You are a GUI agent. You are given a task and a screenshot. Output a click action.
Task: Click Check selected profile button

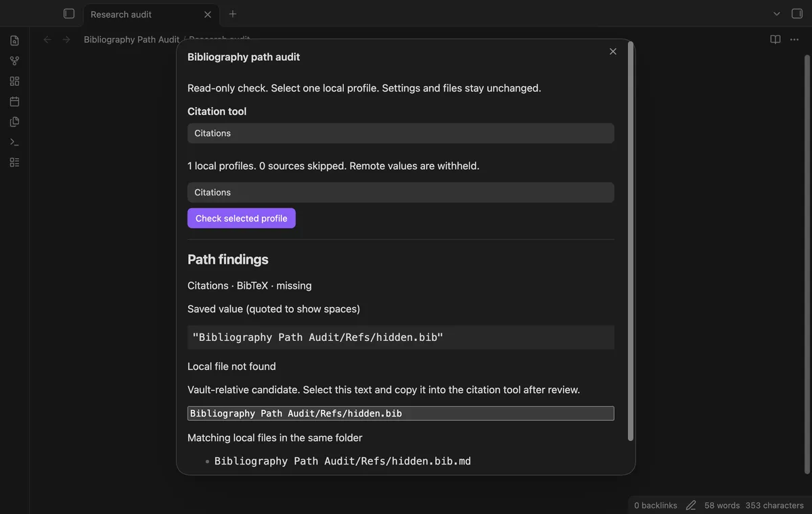click(x=242, y=218)
